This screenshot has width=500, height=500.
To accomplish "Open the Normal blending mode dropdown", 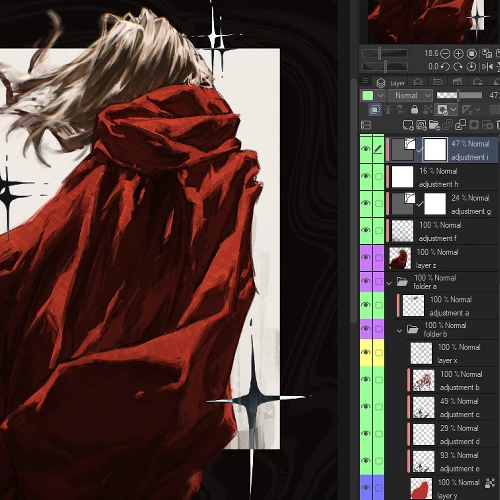I will coord(410,96).
